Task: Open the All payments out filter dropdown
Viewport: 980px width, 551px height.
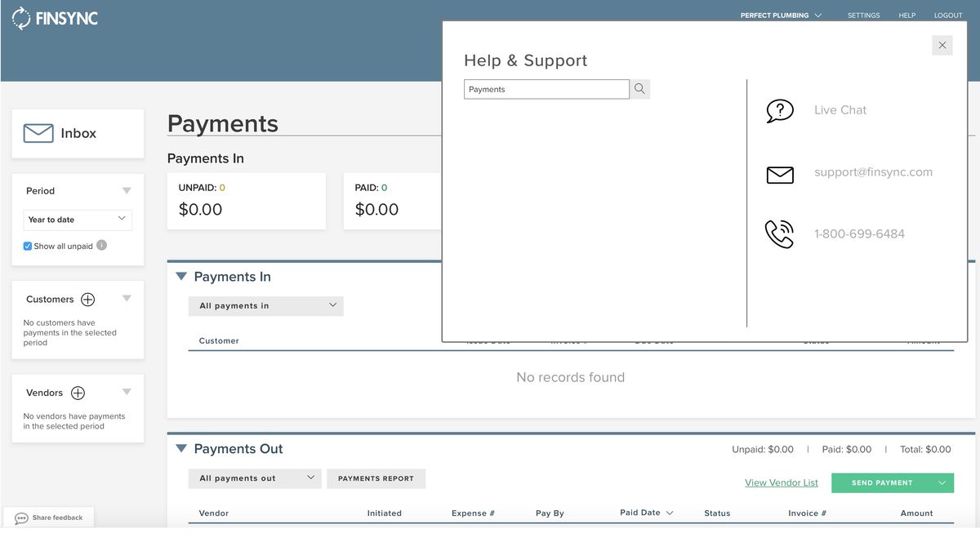Action: 254,478
